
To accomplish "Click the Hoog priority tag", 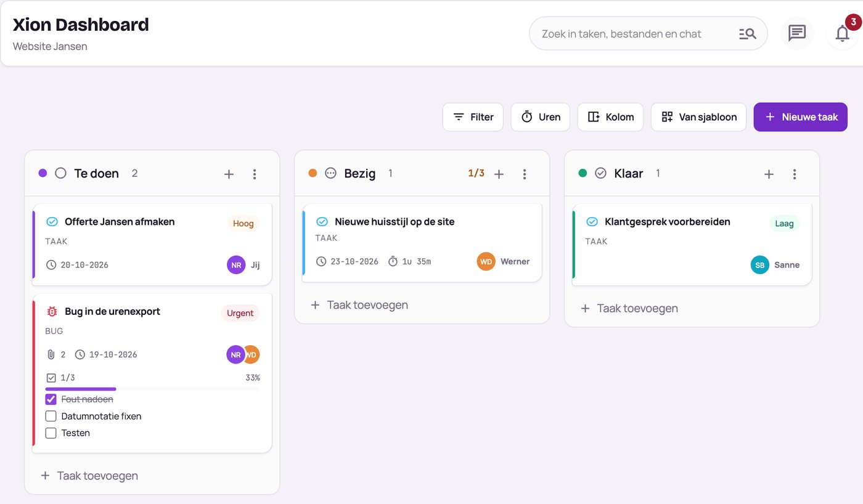I will [243, 223].
